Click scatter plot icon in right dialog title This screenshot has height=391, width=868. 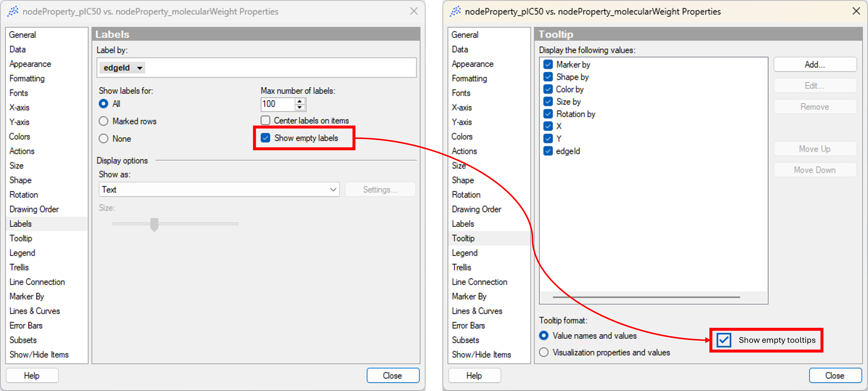pos(455,11)
